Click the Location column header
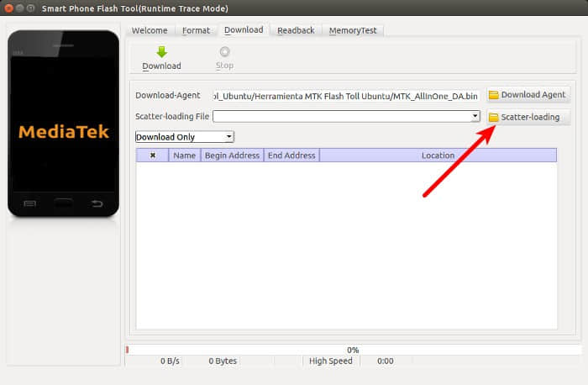 tap(438, 156)
